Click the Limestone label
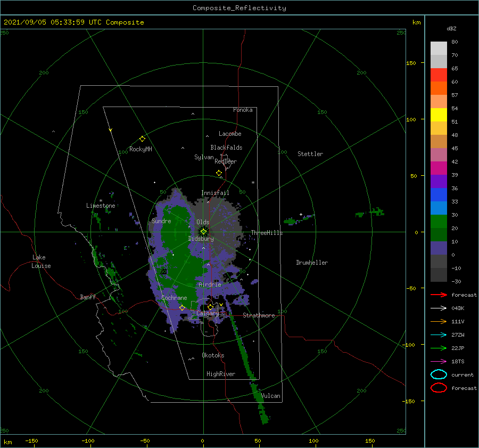 click(101, 206)
